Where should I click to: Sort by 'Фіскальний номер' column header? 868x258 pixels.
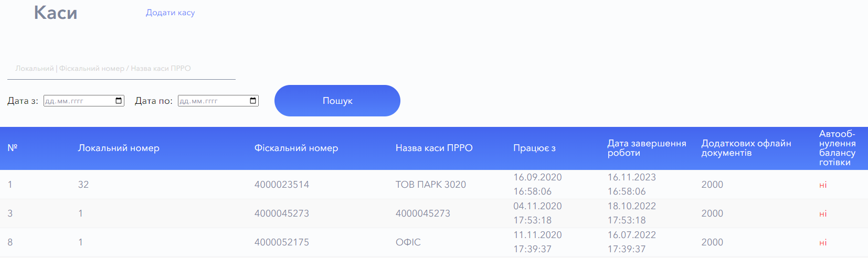pyautogui.click(x=296, y=148)
